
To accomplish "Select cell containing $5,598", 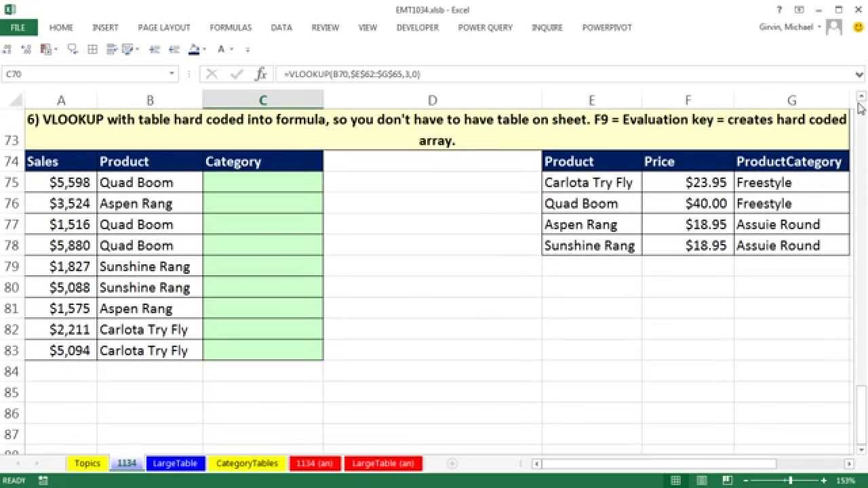I will [x=61, y=182].
